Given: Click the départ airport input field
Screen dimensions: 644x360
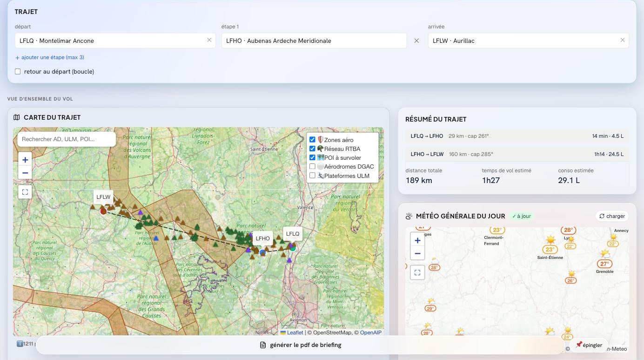Looking at the screenshot, I should pos(115,41).
